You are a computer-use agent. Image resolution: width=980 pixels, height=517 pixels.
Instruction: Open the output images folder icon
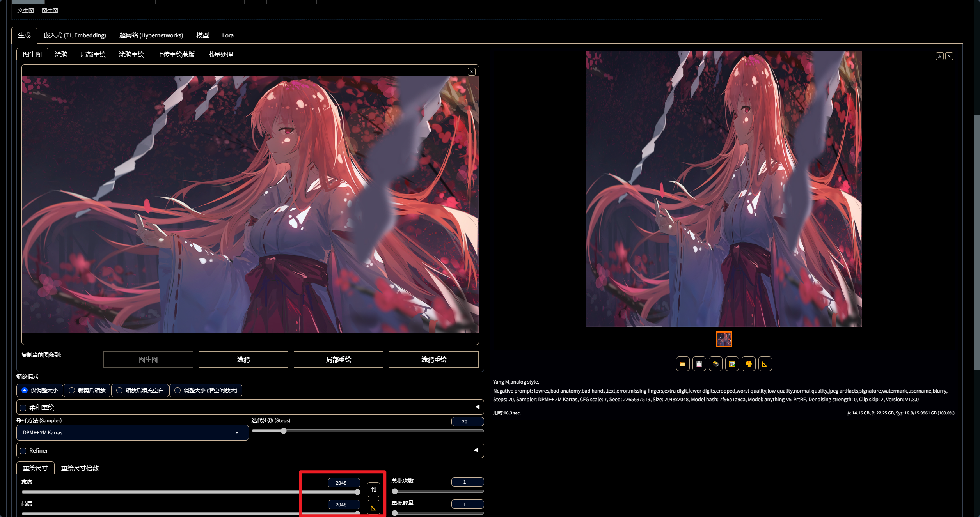682,364
